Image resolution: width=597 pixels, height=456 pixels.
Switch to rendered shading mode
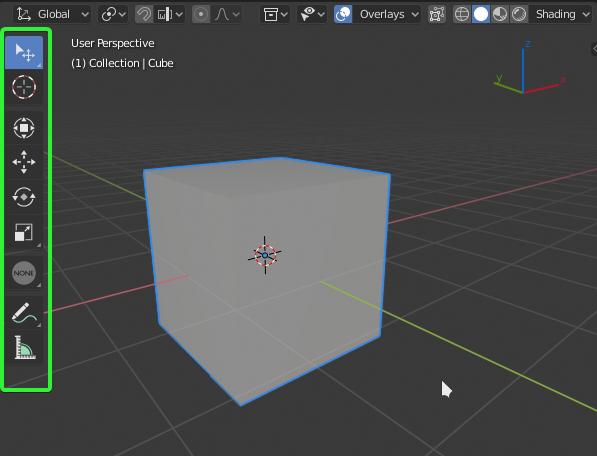click(519, 14)
